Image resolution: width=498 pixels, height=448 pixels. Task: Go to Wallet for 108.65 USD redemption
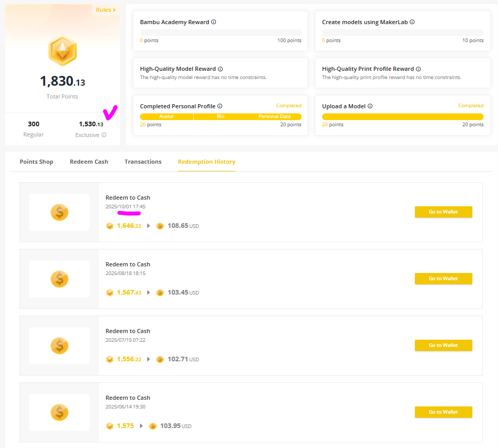443,212
